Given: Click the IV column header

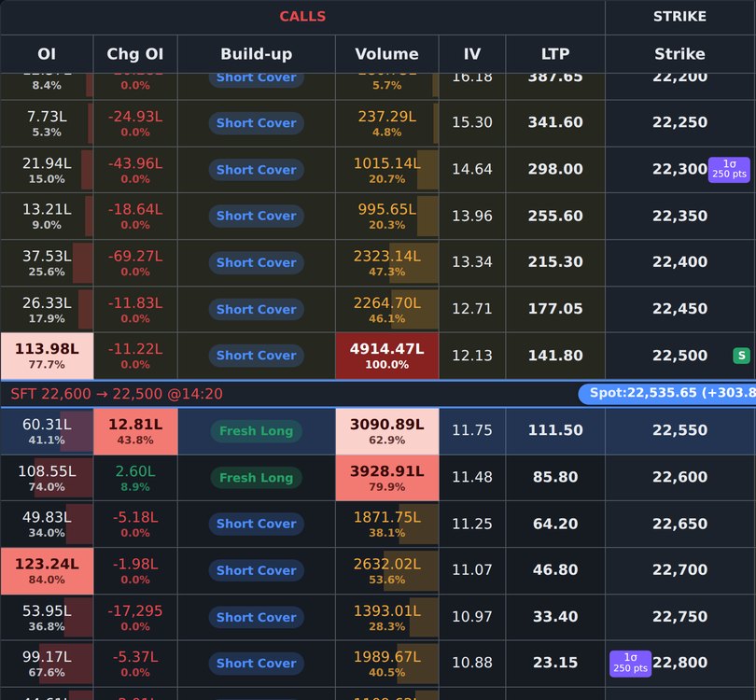Looking at the screenshot, I should tap(472, 54).
